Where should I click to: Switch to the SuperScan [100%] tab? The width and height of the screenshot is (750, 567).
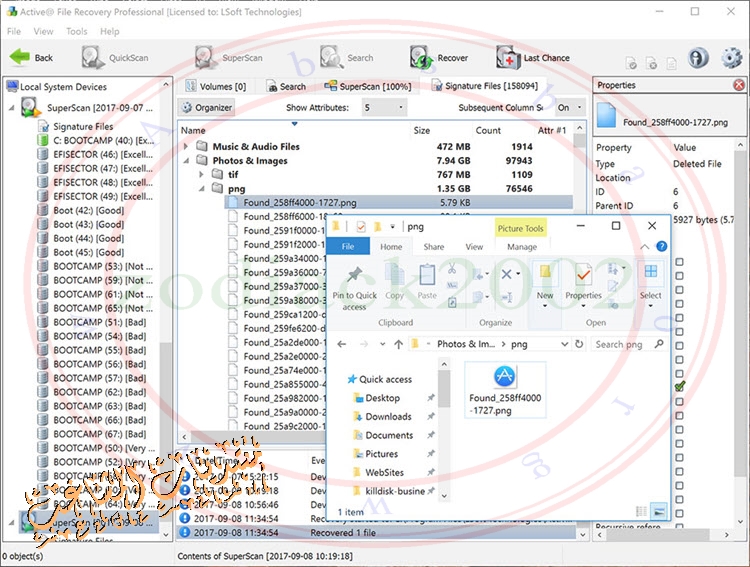(x=368, y=86)
